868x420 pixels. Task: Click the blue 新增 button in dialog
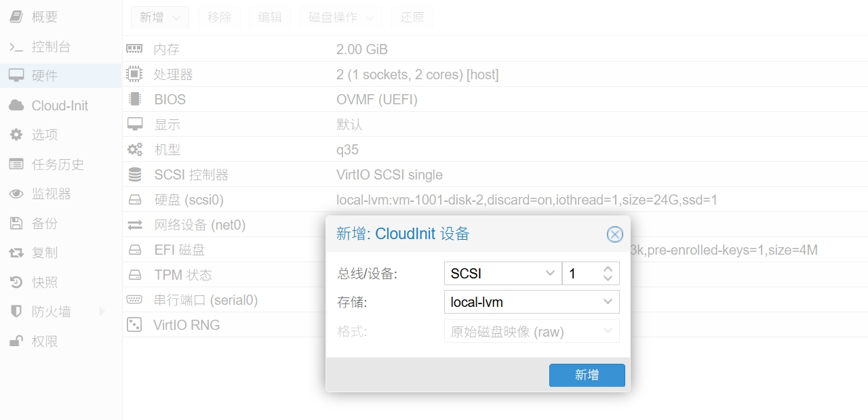(x=587, y=375)
